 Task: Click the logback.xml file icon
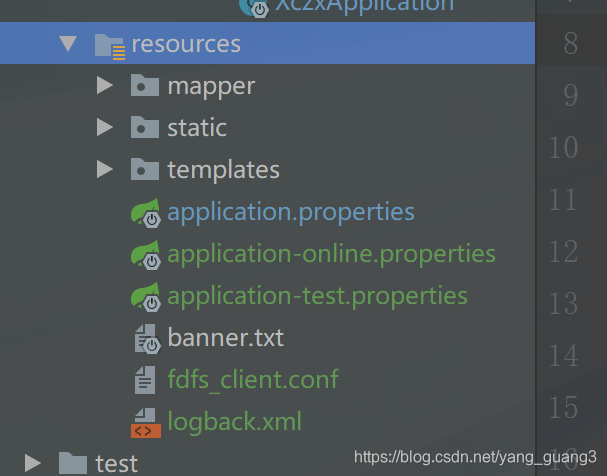[x=146, y=423]
